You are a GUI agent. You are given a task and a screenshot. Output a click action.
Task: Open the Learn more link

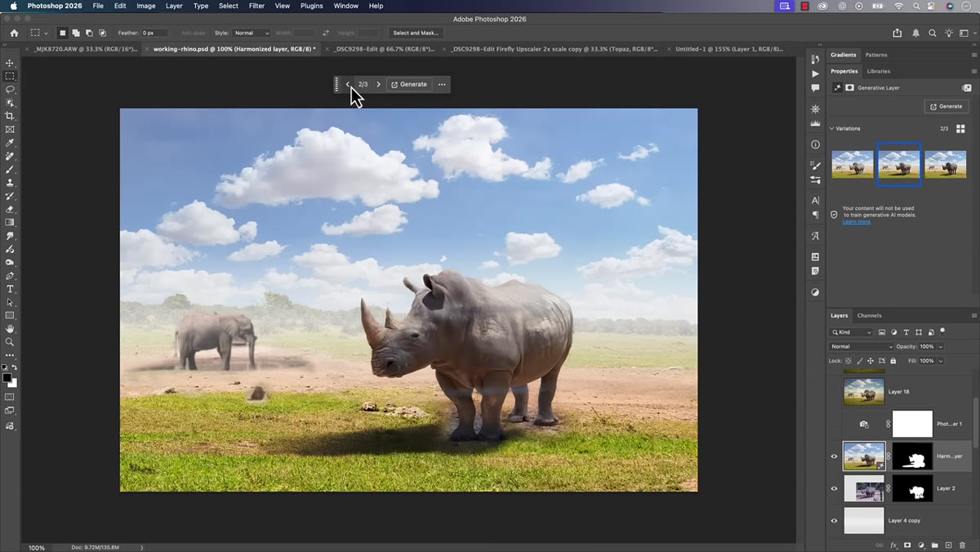click(857, 222)
